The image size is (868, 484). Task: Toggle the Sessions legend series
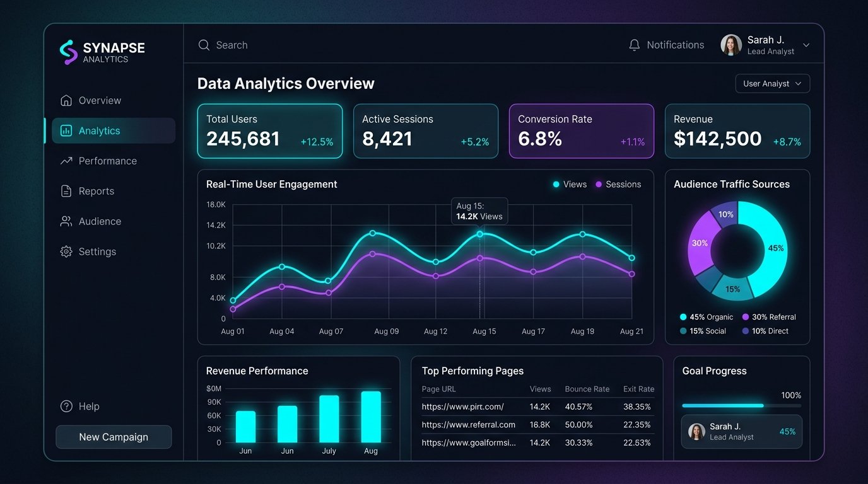(x=618, y=184)
